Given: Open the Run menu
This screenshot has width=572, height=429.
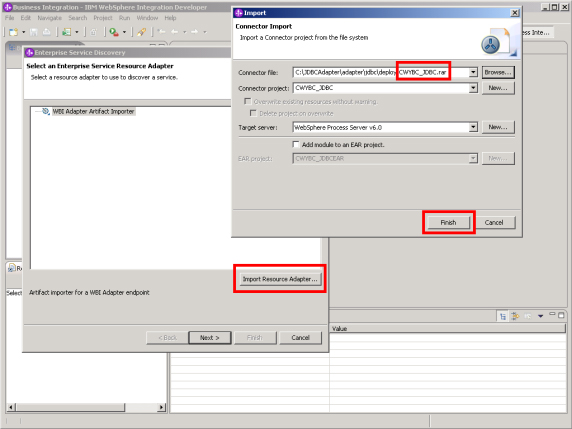Looking at the screenshot, I should click(x=124, y=18).
